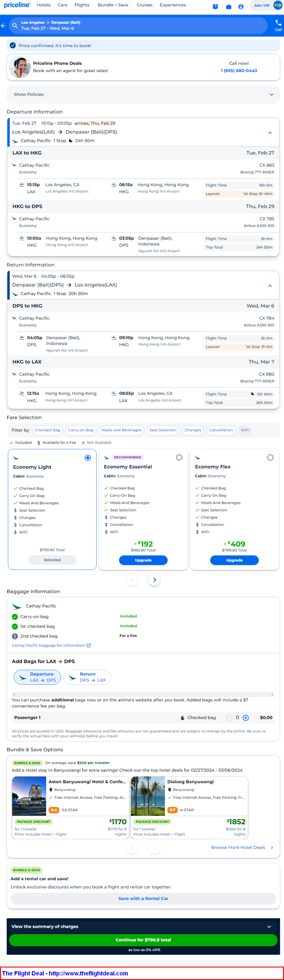Expand the Show Policies section
This screenshot has height=980, width=284.
tap(143, 94)
